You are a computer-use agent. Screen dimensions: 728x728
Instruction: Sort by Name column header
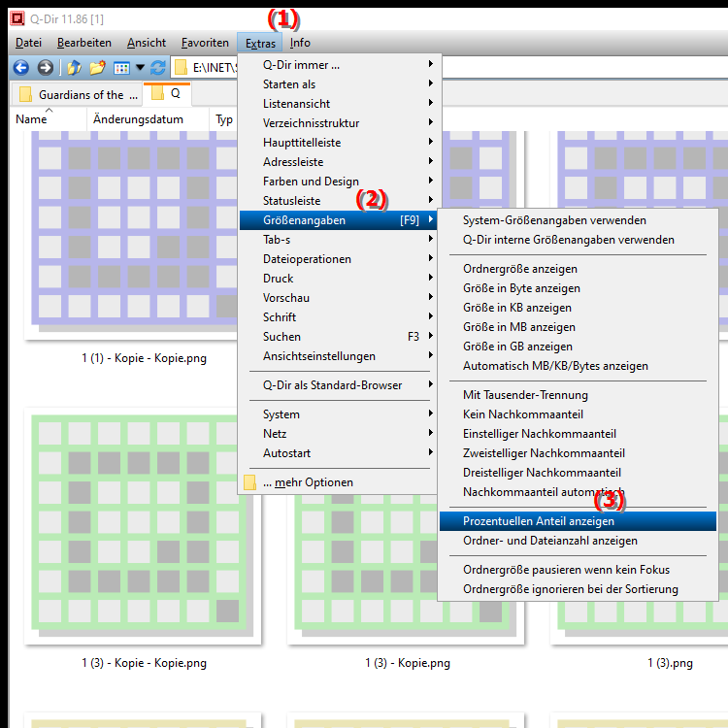pos(48,119)
